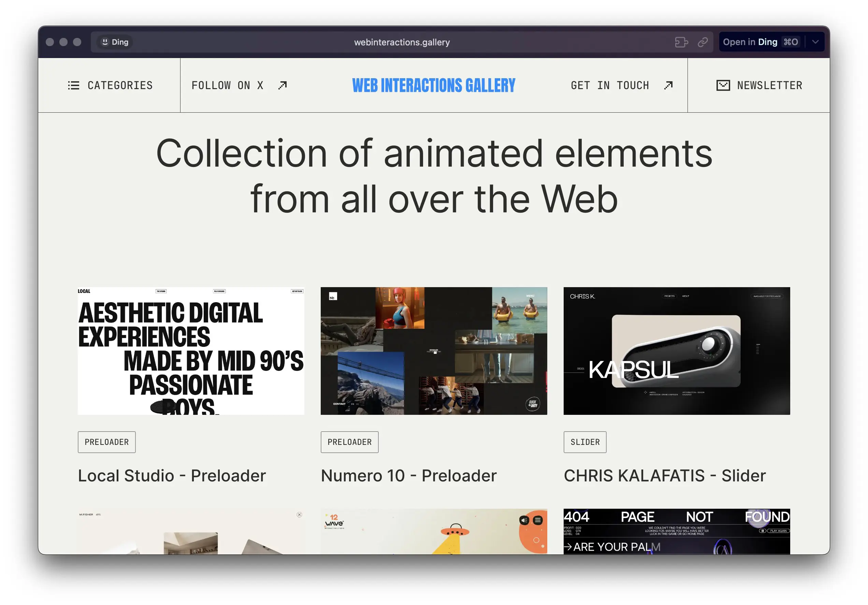This screenshot has height=605, width=868.
Task: Open the Local Studio preloader thumbnail
Action: (191, 351)
